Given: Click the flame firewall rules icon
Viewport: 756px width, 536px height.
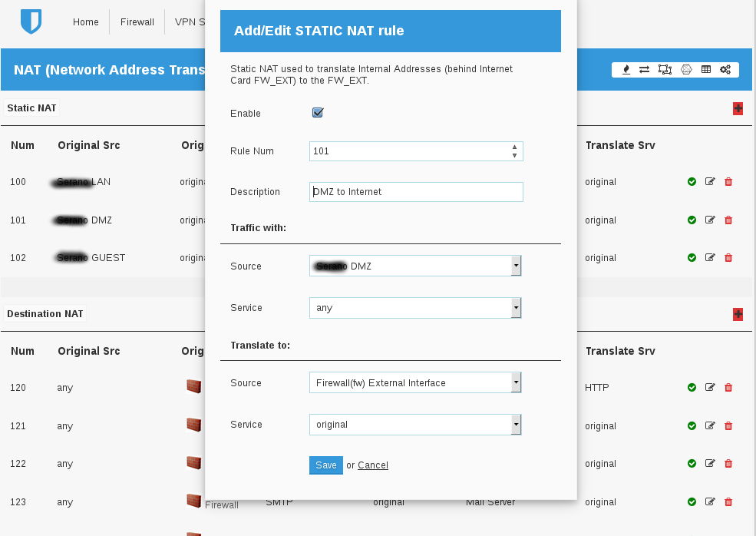Looking at the screenshot, I should tap(626, 70).
